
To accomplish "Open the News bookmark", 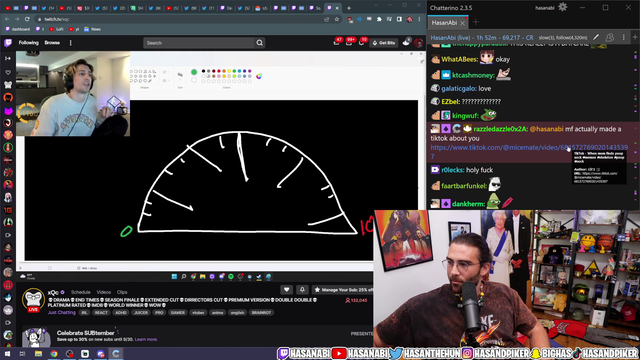I will click(92, 29).
